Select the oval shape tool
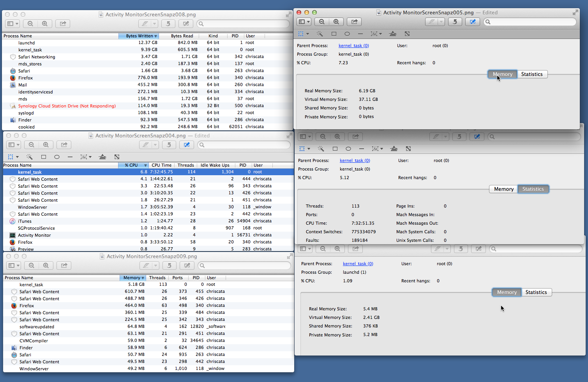Image resolution: width=588 pixels, height=382 pixels. [347, 34]
